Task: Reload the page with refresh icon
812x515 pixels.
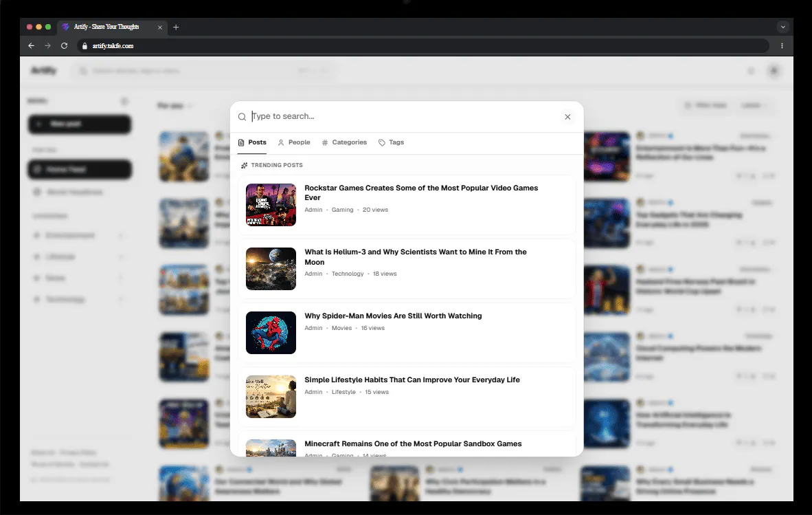Action: pos(64,45)
